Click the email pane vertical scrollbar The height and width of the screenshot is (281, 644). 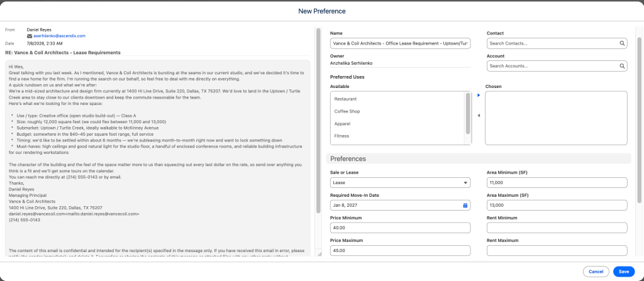318,121
